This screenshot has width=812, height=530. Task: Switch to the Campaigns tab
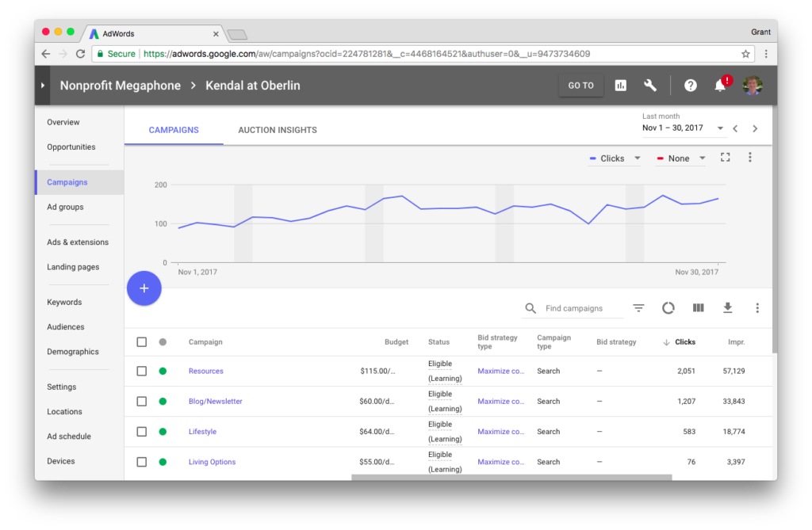click(174, 130)
